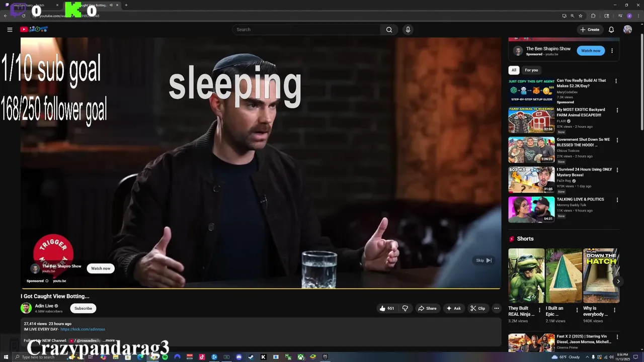Open options for Mystery Boxes video
Screen dimensions: 644x362
click(x=617, y=170)
